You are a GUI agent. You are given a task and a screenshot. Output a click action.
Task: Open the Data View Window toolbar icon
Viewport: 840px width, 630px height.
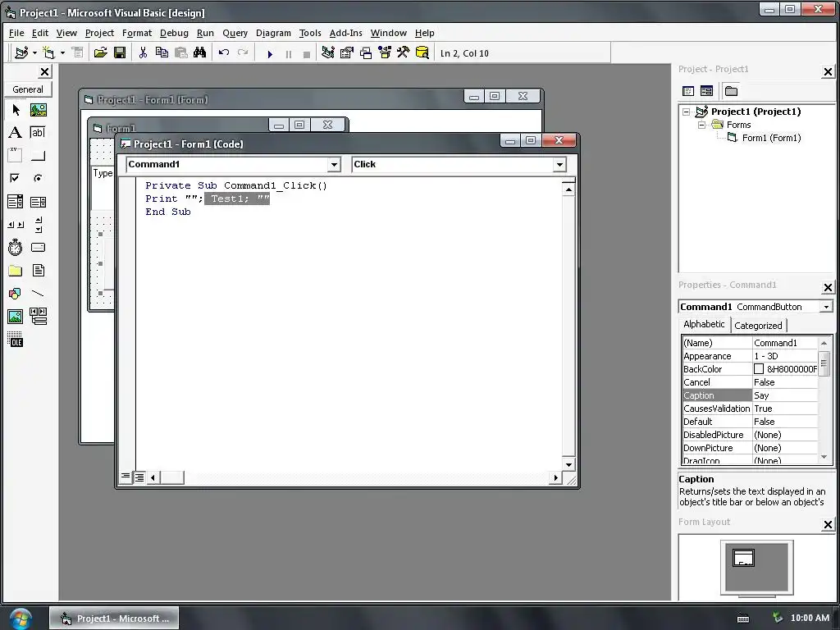422,52
